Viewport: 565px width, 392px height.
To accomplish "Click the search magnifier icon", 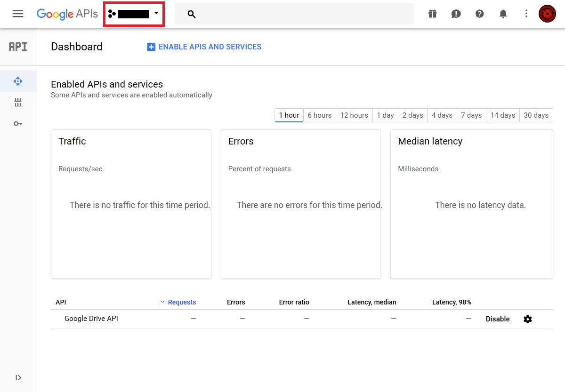I will 192,14.
